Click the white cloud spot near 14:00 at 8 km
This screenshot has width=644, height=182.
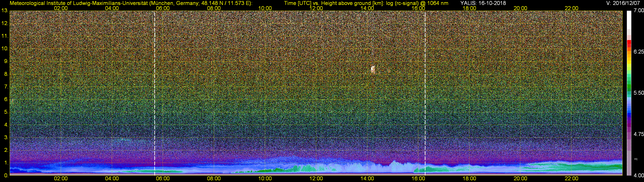tap(373, 69)
